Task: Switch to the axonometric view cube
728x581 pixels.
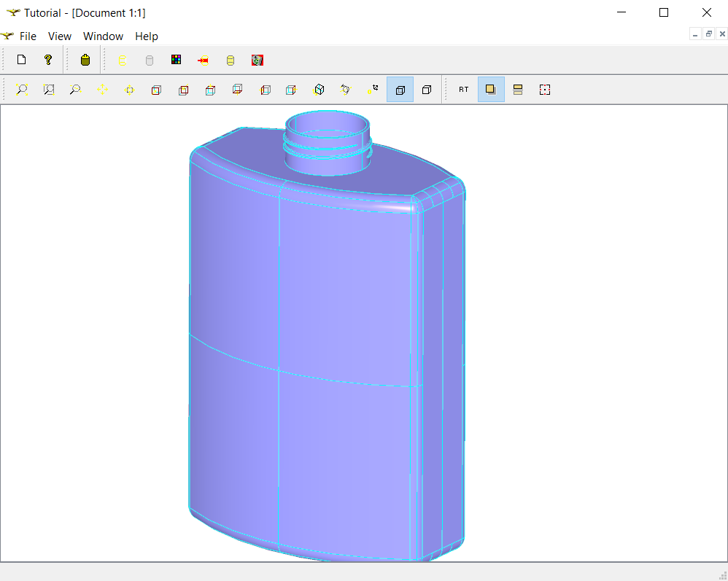Action: [319, 90]
